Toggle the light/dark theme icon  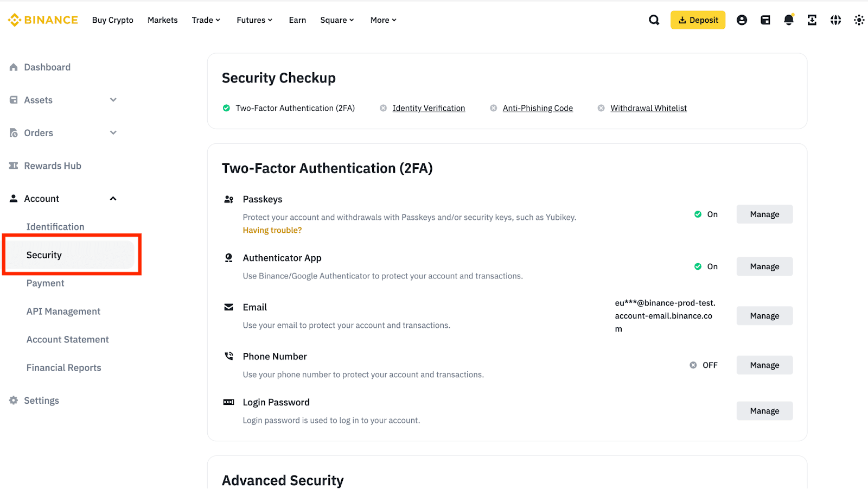coord(859,20)
